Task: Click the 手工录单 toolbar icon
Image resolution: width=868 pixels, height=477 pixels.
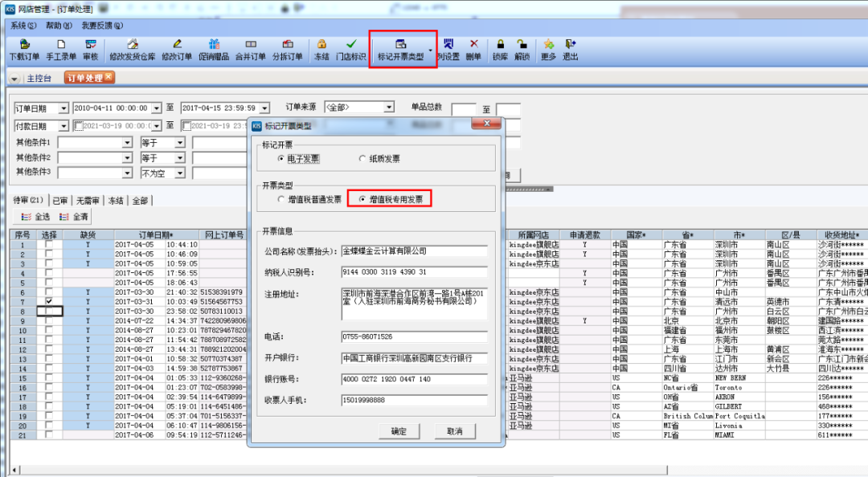Action: (61, 44)
